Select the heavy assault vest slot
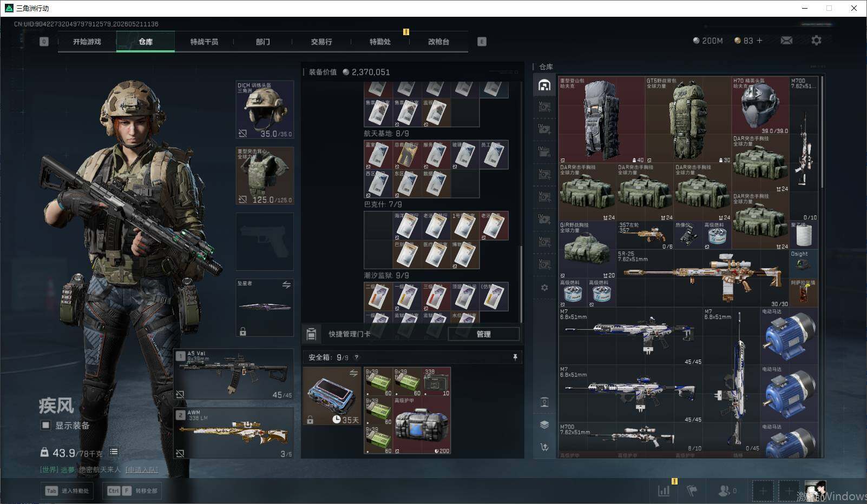Screen dimensions: 867x504 [265, 176]
